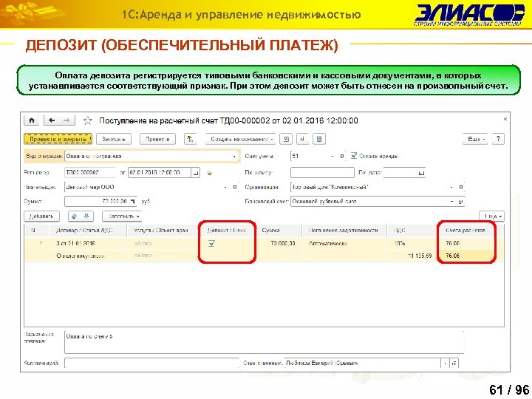
Task: Open help with the question mark button
Action: (498, 139)
